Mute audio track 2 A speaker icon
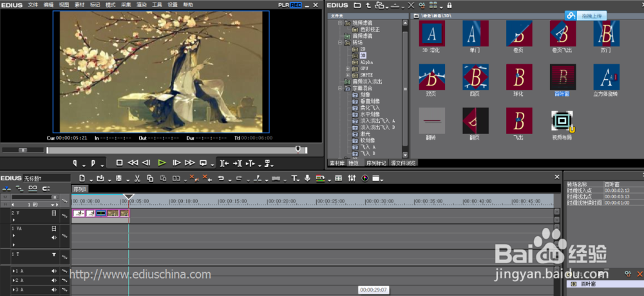 [54, 281]
